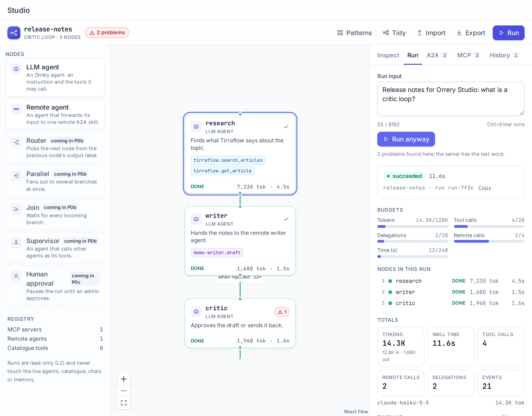Screen dimensions: 532x416
Task: Click the Studio title
Action: pos(18,10)
